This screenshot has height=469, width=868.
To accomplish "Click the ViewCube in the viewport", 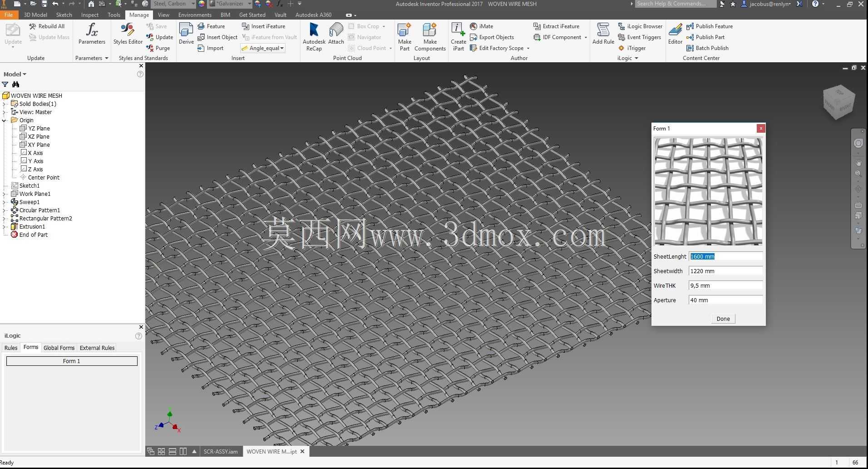I will [x=838, y=102].
